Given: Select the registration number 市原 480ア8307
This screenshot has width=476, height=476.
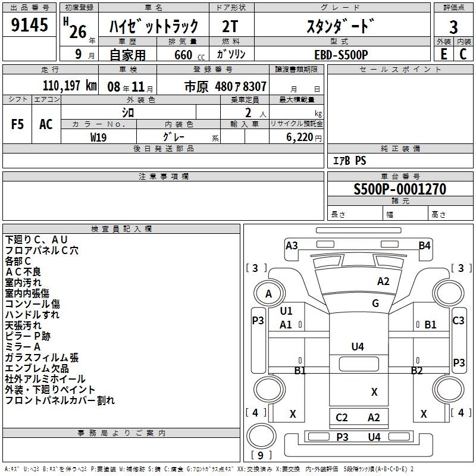Looking at the screenshot, I should pyautogui.click(x=225, y=86).
